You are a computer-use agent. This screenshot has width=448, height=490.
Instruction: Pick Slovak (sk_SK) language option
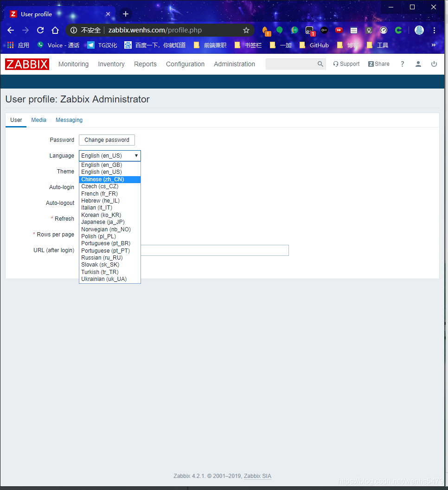click(110, 265)
